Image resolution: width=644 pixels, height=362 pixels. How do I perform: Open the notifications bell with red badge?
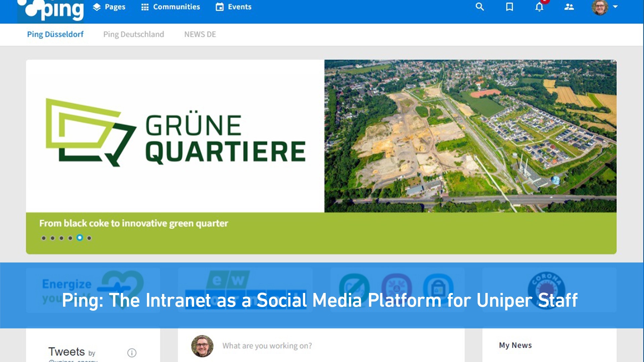539,7
